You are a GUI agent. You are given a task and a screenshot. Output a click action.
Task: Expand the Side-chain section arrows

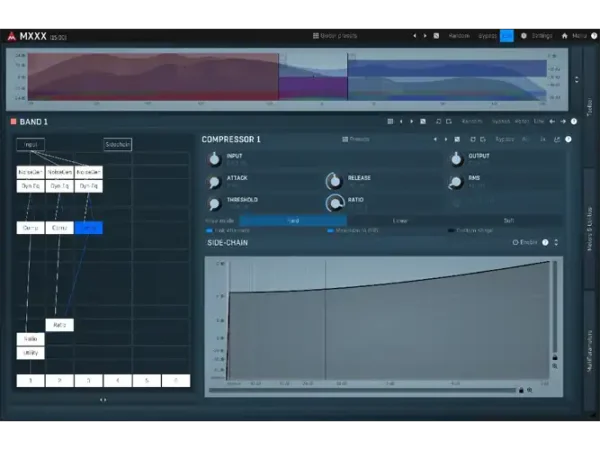point(556,242)
